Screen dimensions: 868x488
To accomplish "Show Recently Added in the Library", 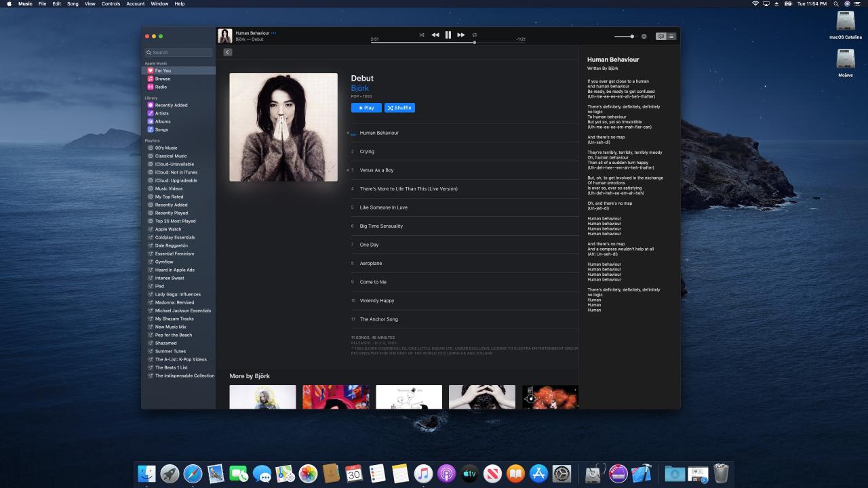I will [178, 105].
